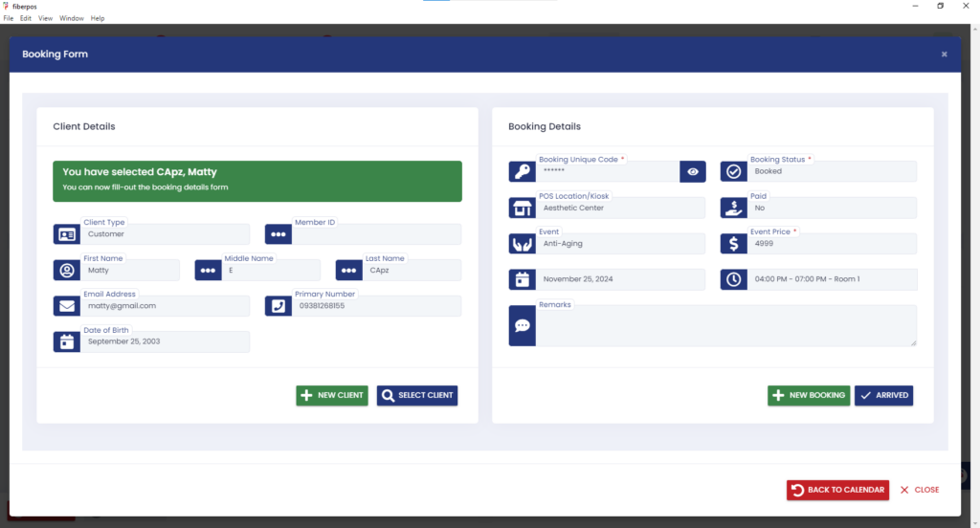Click the Member ID dots icon
This screenshot has height=528, width=980.
[278, 234]
